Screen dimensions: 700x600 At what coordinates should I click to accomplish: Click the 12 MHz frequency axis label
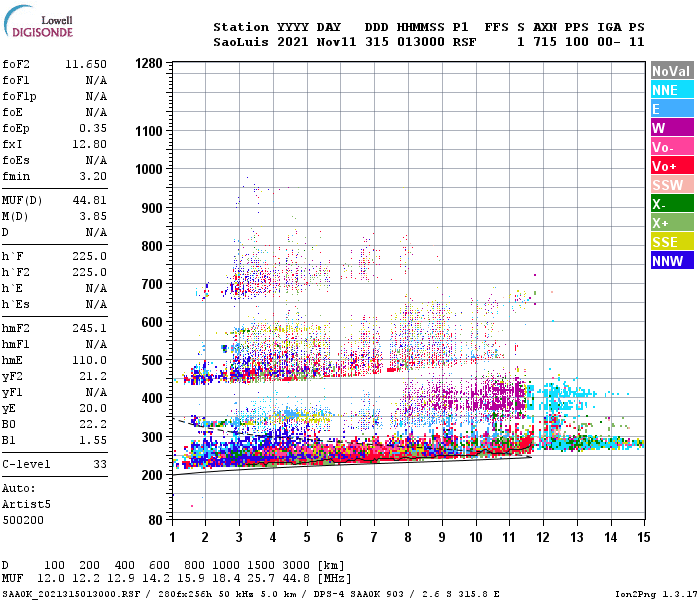pos(543,537)
